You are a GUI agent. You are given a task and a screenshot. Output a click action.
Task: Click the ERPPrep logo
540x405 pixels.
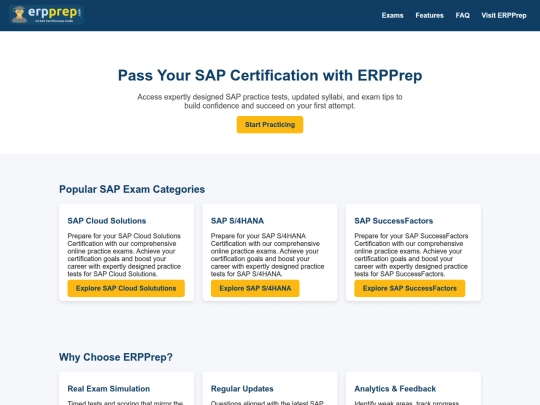pyautogui.click(x=46, y=15)
